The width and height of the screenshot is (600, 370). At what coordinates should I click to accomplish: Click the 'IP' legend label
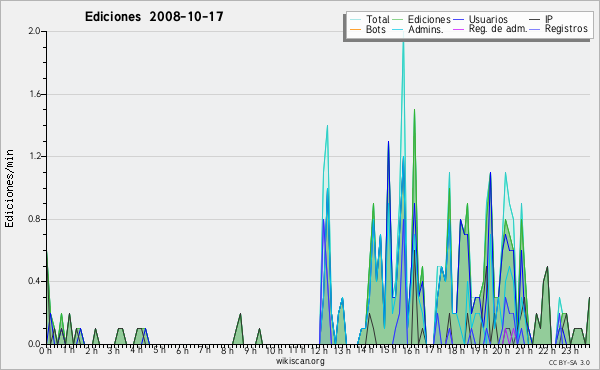tap(549, 19)
